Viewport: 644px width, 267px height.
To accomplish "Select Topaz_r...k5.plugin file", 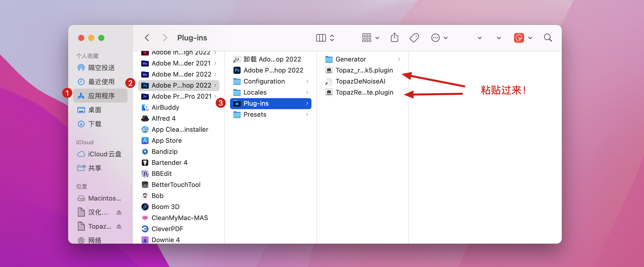I will tap(364, 70).
